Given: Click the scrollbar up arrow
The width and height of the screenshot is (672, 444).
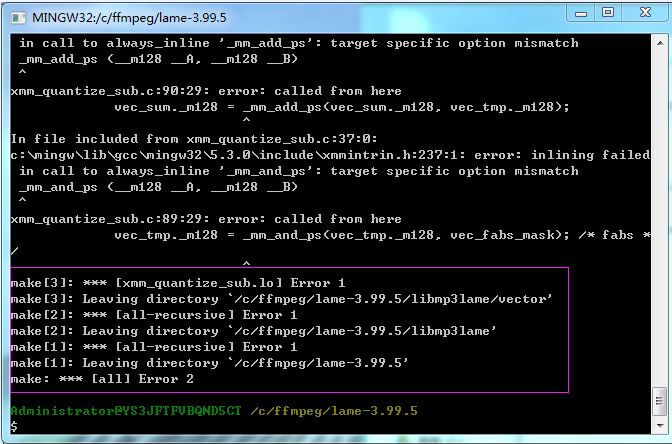Looking at the screenshot, I should [659, 43].
